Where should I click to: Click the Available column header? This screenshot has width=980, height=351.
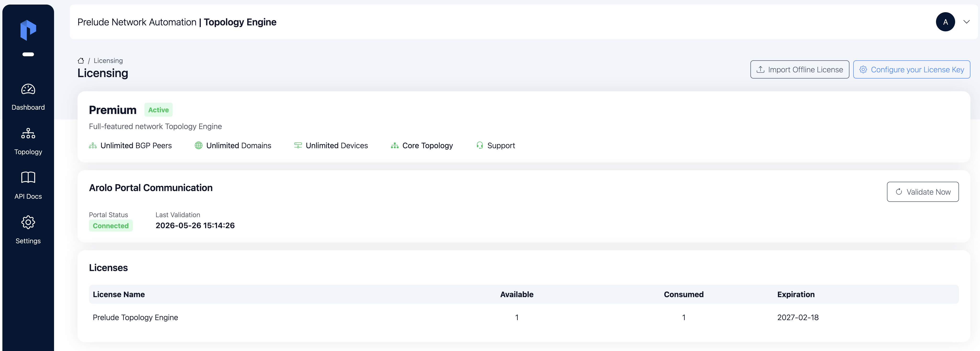[517, 295]
